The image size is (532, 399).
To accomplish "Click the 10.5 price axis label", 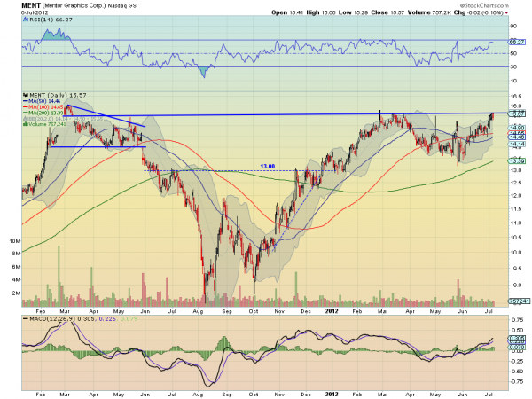I will pos(516,238).
